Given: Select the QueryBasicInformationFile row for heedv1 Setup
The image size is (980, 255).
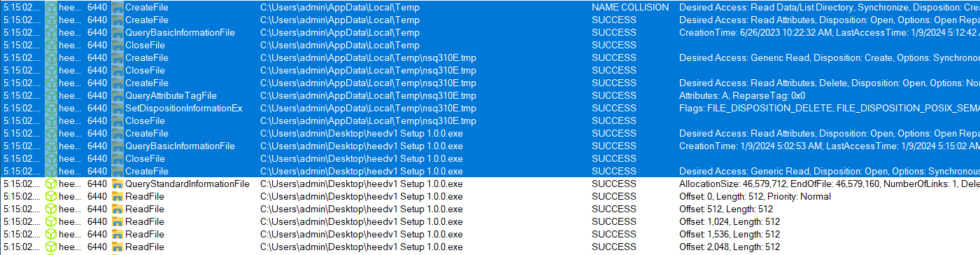Looking at the screenshot, I should (490, 146).
